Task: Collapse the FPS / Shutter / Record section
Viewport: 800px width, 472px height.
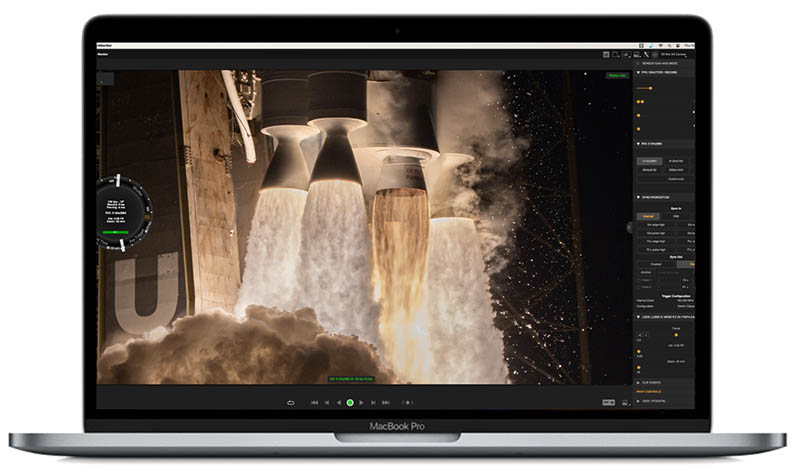Action: tap(638, 72)
